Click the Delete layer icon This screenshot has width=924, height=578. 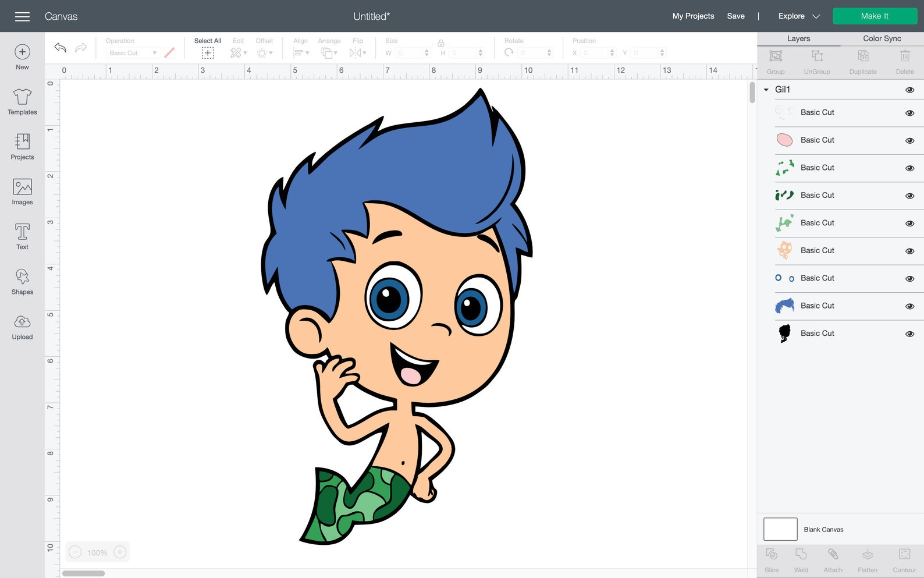tap(905, 56)
